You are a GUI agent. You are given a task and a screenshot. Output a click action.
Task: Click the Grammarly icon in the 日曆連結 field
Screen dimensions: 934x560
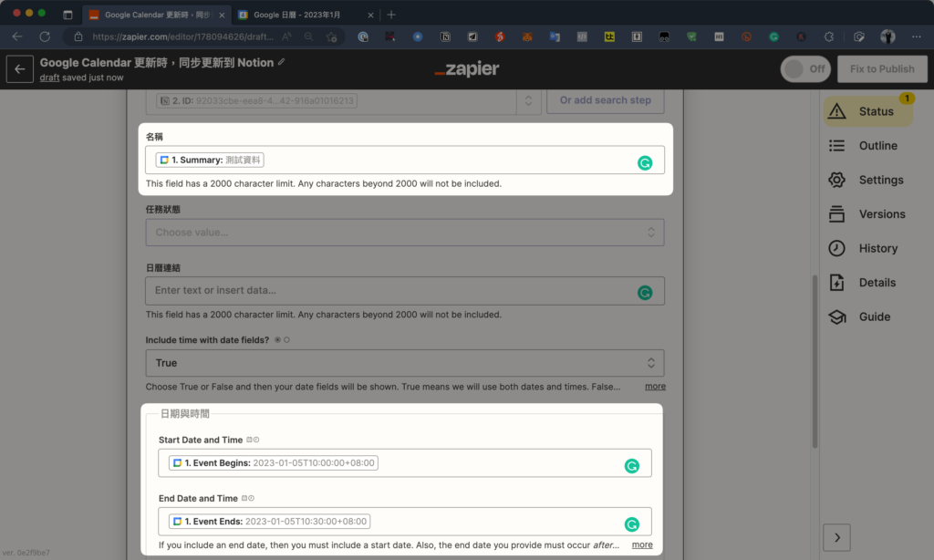645,293
